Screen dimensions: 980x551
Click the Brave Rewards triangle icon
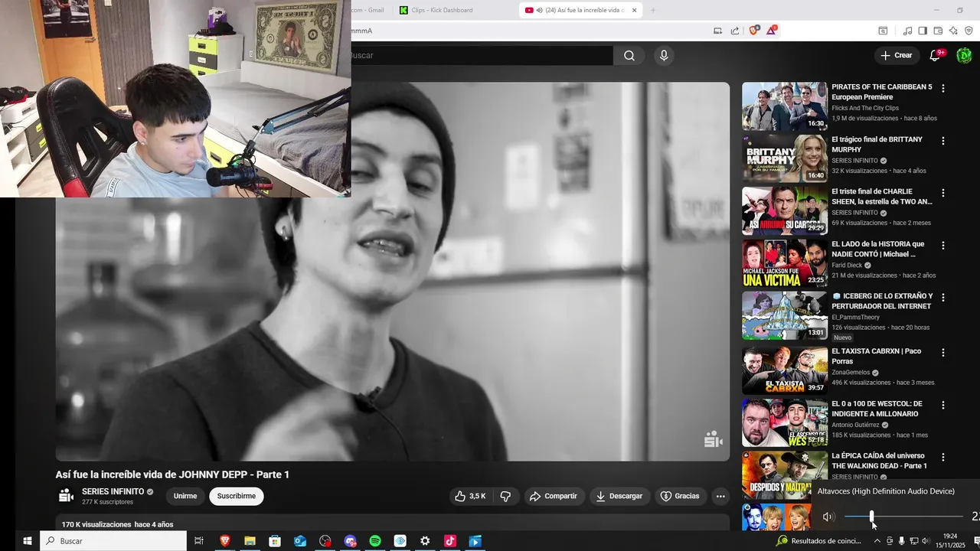[x=772, y=31]
